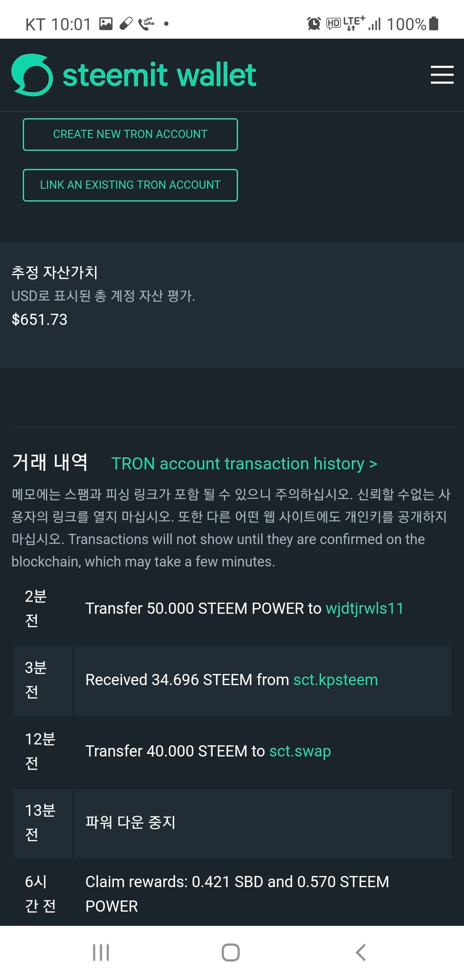This screenshot has width=464, height=980.
Task: Tap the call notification icon
Action: pyautogui.click(x=147, y=24)
